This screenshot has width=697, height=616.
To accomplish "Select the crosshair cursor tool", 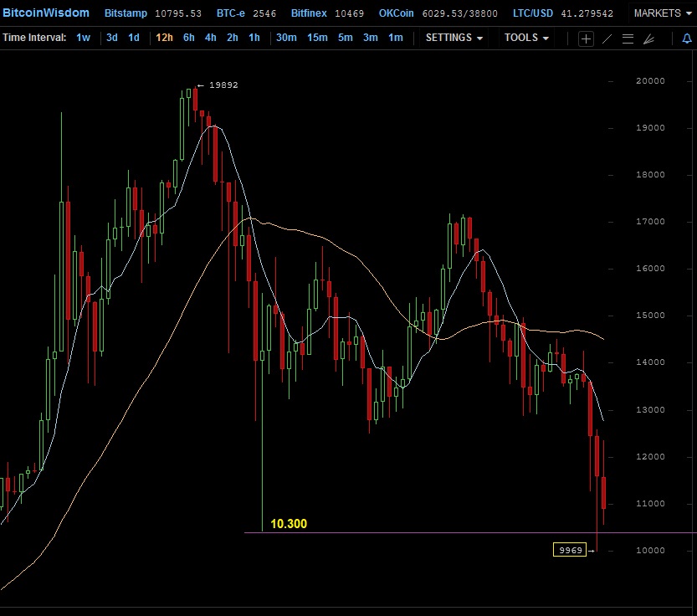I will pos(586,38).
